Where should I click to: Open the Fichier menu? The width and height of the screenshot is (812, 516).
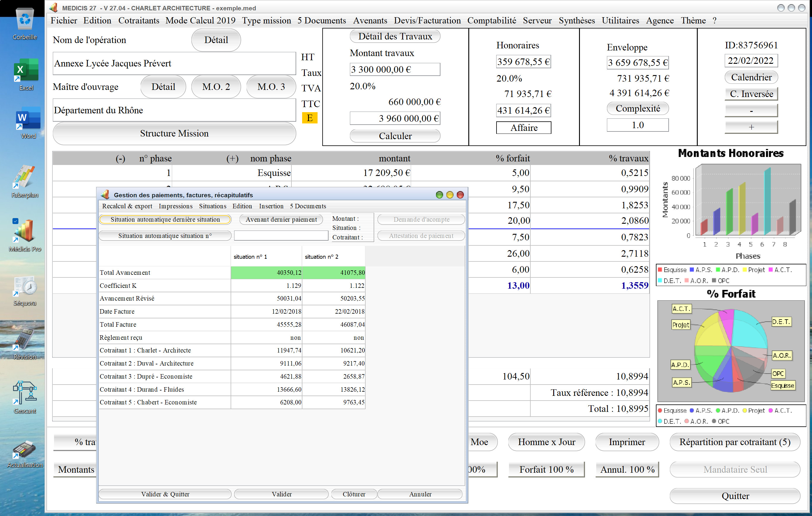pyautogui.click(x=64, y=20)
